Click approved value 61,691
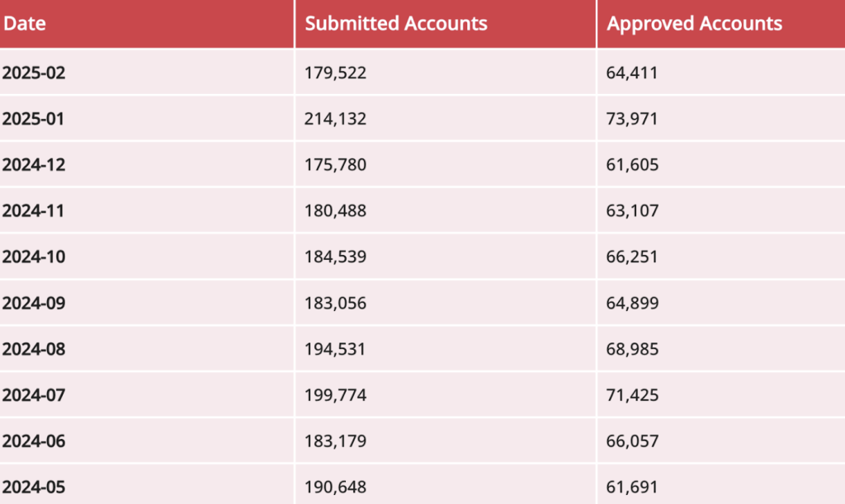Screen dimensions: 845x504 coord(633,488)
